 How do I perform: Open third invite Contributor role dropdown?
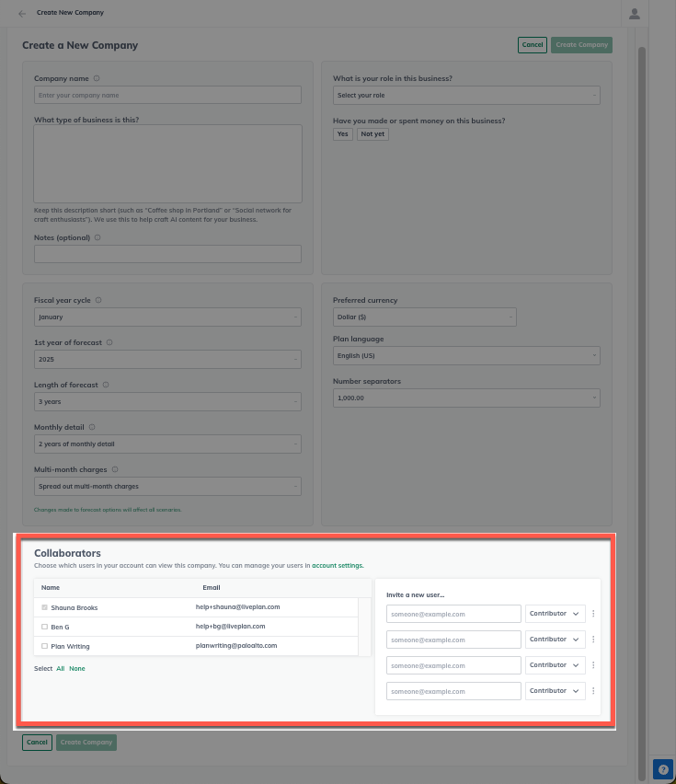tap(555, 665)
